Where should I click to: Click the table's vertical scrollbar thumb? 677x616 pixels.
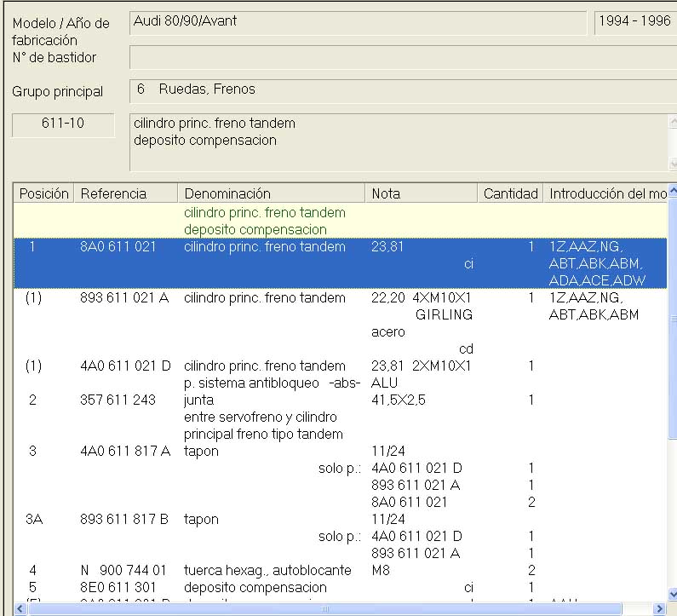(x=673, y=319)
